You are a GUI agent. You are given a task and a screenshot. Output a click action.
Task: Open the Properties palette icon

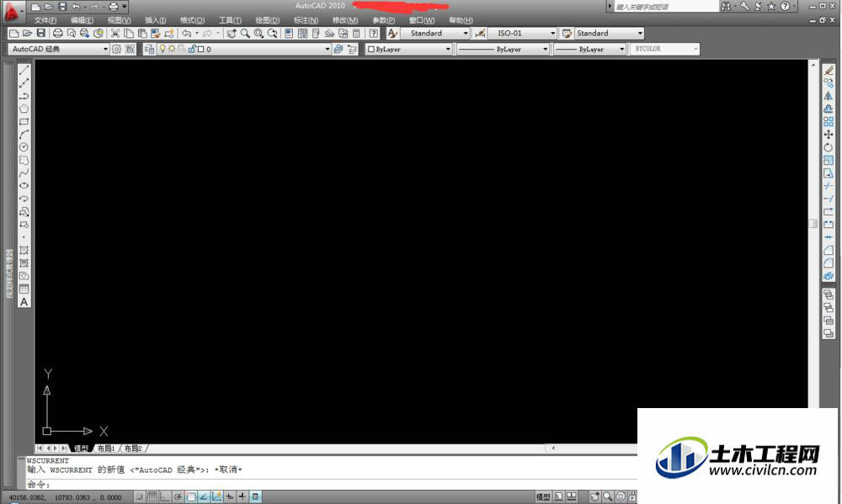[289, 34]
